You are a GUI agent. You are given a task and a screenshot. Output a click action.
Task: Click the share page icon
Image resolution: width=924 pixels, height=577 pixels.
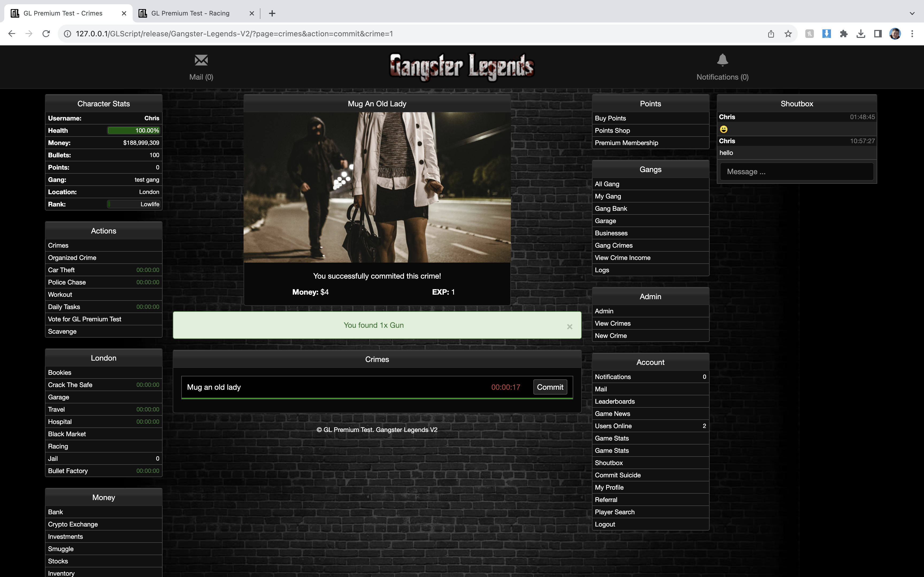click(x=771, y=34)
